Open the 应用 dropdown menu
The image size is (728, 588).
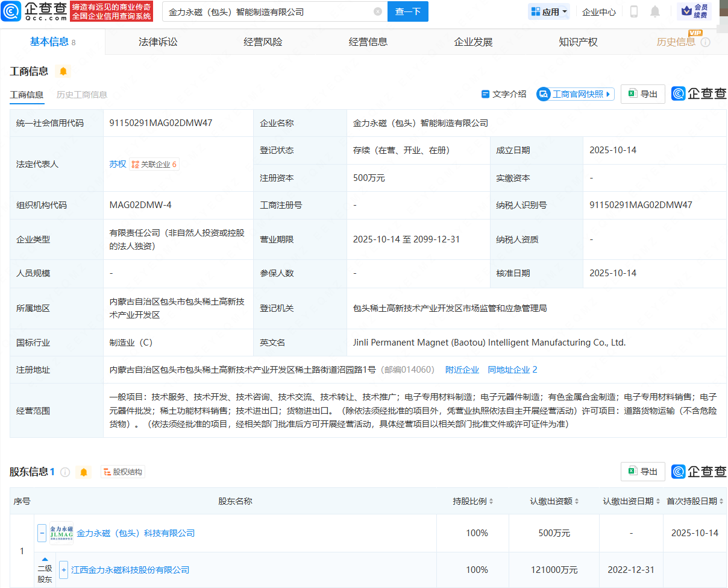(549, 11)
